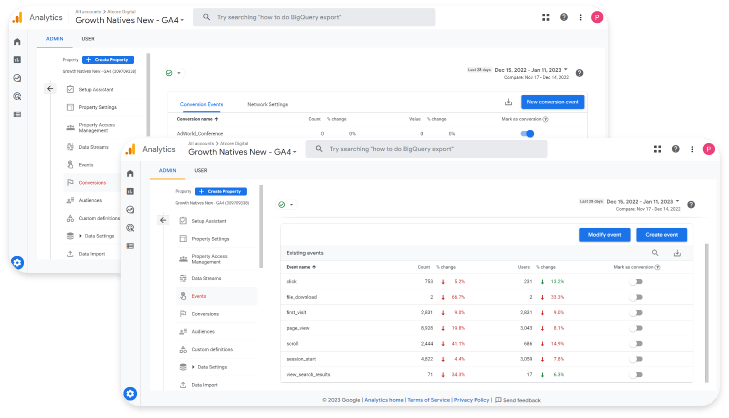Switch to ADMIN tab in front window

click(167, 171)
